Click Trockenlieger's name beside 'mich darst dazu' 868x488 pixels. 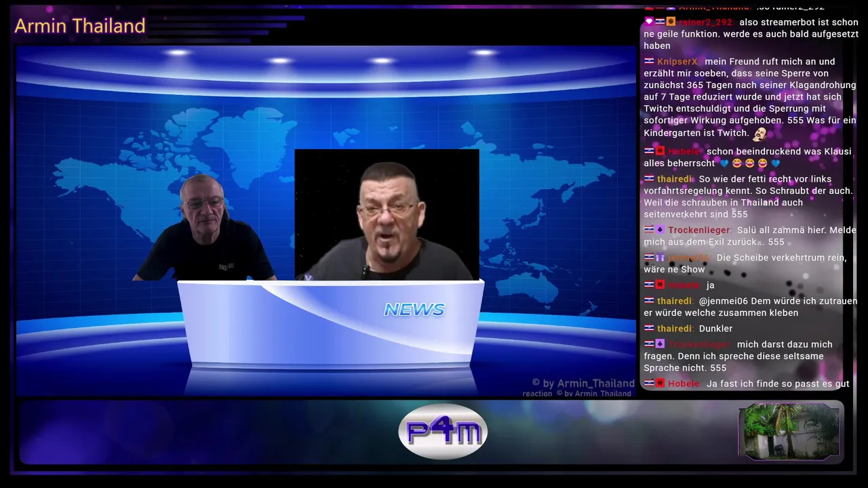[x=699, y=345]
